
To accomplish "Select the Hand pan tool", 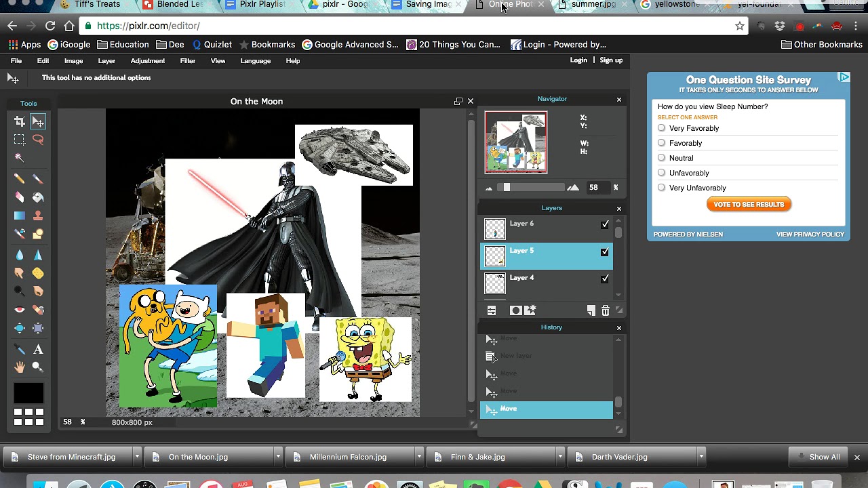I will tap(20, 367).
